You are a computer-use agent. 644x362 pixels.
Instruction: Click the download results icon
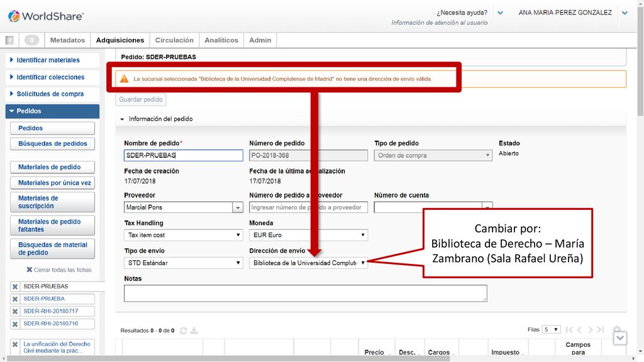point(194,331)
